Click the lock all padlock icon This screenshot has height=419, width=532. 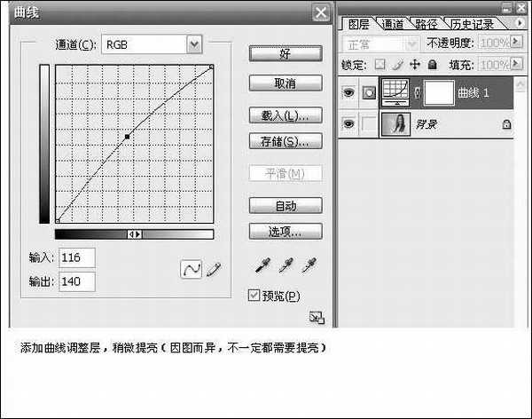[x=432, y=65]
